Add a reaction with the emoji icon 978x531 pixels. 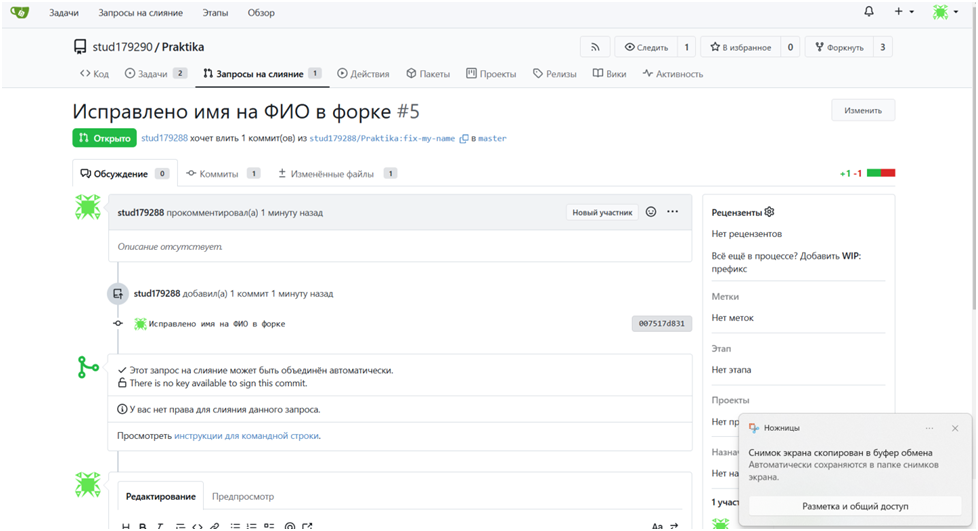pos(651,212)
